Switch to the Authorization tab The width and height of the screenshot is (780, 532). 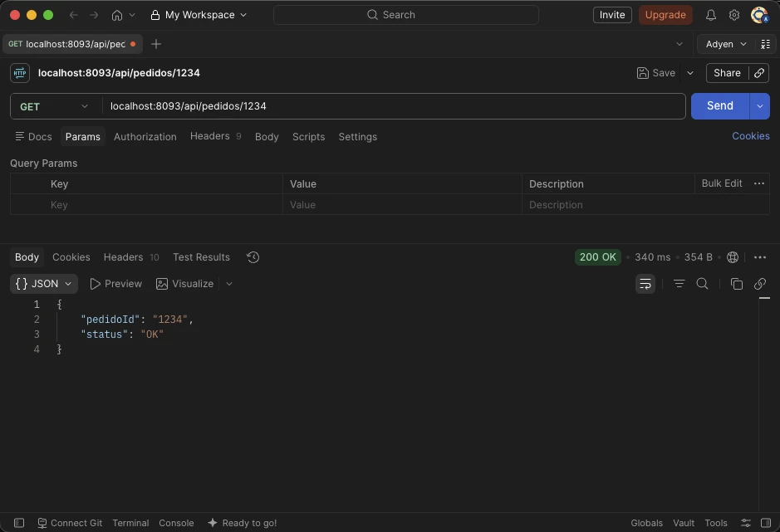click(145, 137)
